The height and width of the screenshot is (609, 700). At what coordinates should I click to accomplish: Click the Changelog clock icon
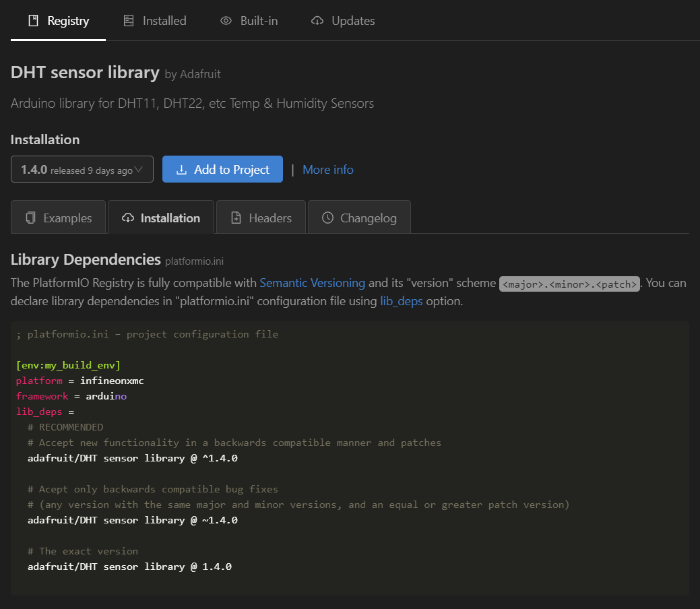tap(327, 218)
